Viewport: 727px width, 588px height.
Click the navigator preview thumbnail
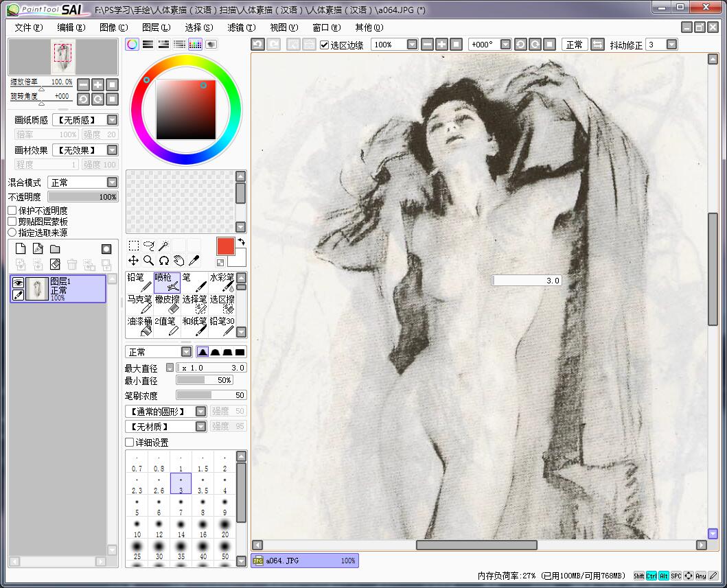pos(63,57)
